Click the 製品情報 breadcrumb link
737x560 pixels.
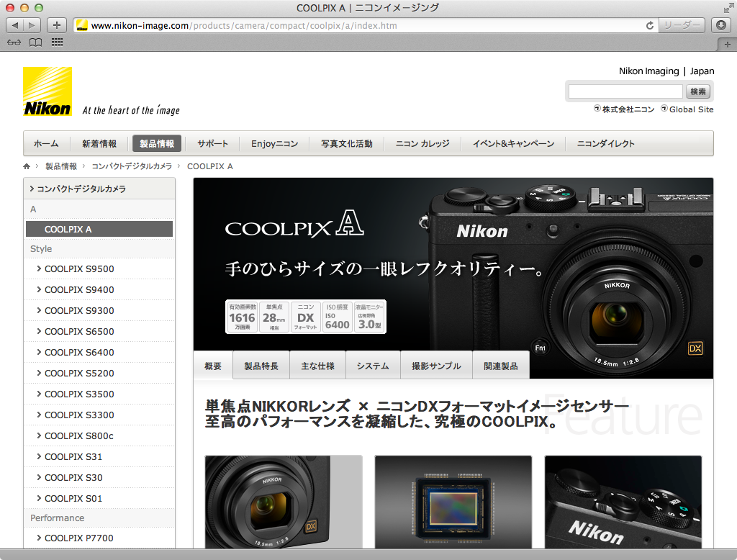pyautogui.click(x=61, y=166)
